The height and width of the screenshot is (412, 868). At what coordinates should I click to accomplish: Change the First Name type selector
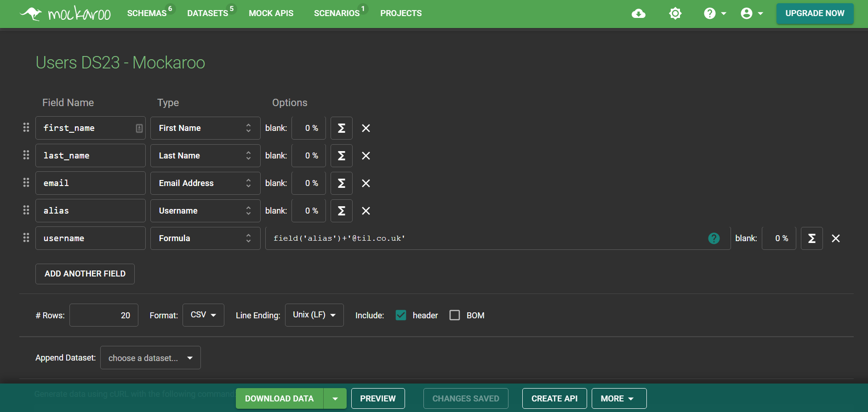pyautogui.click(x=206, y=128)
